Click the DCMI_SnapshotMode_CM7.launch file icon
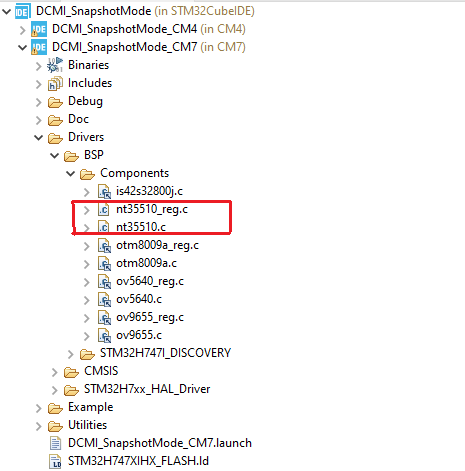 point(55,443)
